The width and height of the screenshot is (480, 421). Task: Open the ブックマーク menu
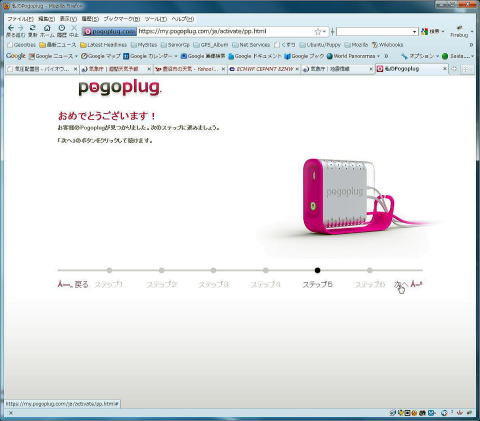(121, 19)
